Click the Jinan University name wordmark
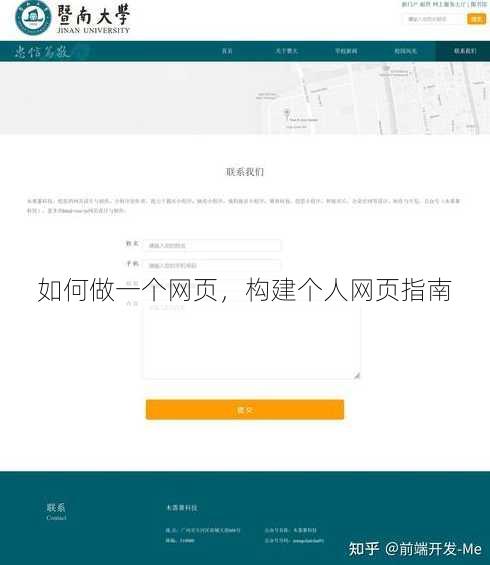490x565 pixels. [x=93, y=19]
